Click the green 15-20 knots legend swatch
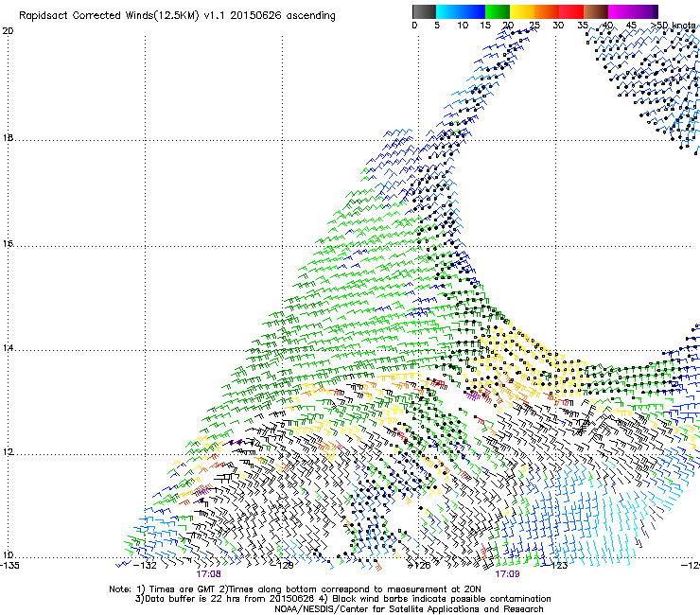Image resolution: width=700 pixels, height=615 pixels. pyautogui.click(x=498, y=11)
